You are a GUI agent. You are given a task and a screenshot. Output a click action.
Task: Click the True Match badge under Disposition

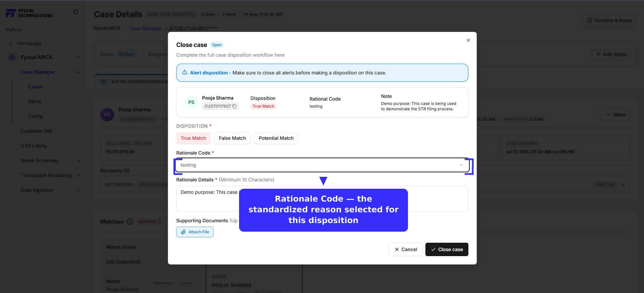(263, 106)
